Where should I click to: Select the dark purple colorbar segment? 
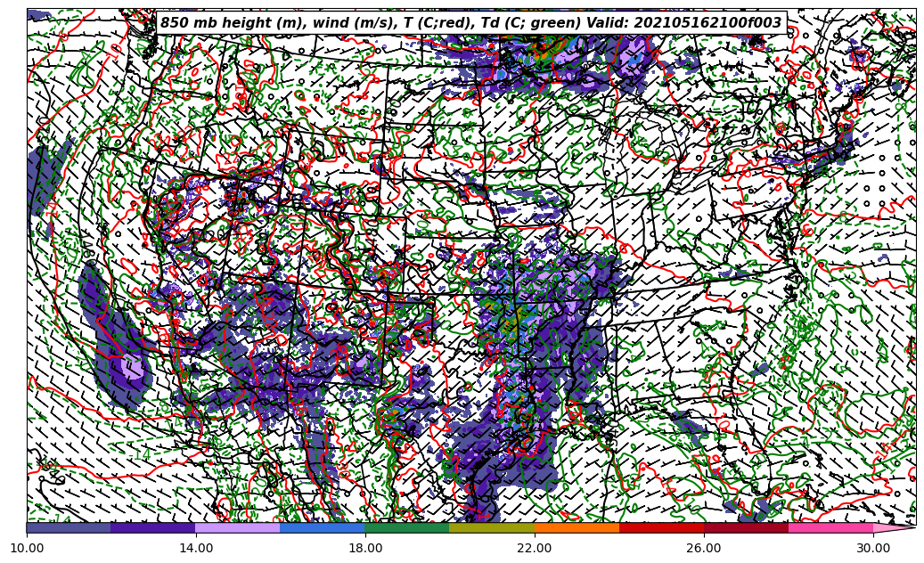coord(153,527)
